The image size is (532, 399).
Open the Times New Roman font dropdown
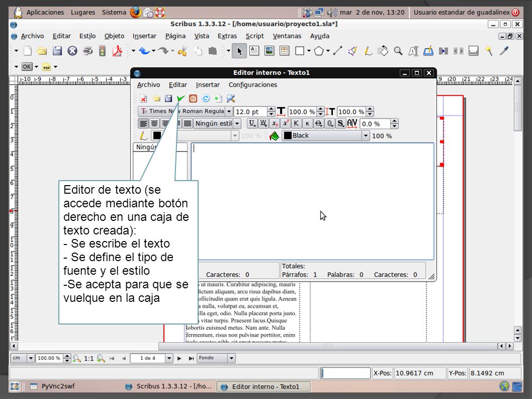[229, 111]
